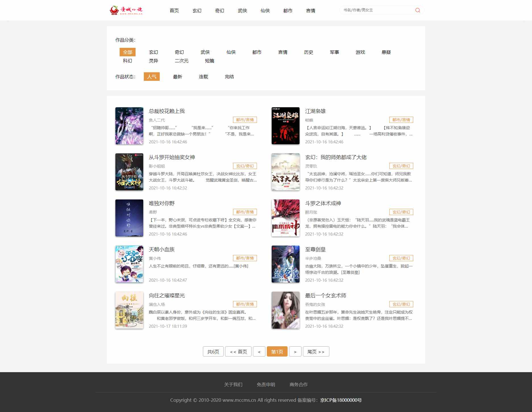Click the site logo in header
532x412 pixels.
tap(126, 10)
